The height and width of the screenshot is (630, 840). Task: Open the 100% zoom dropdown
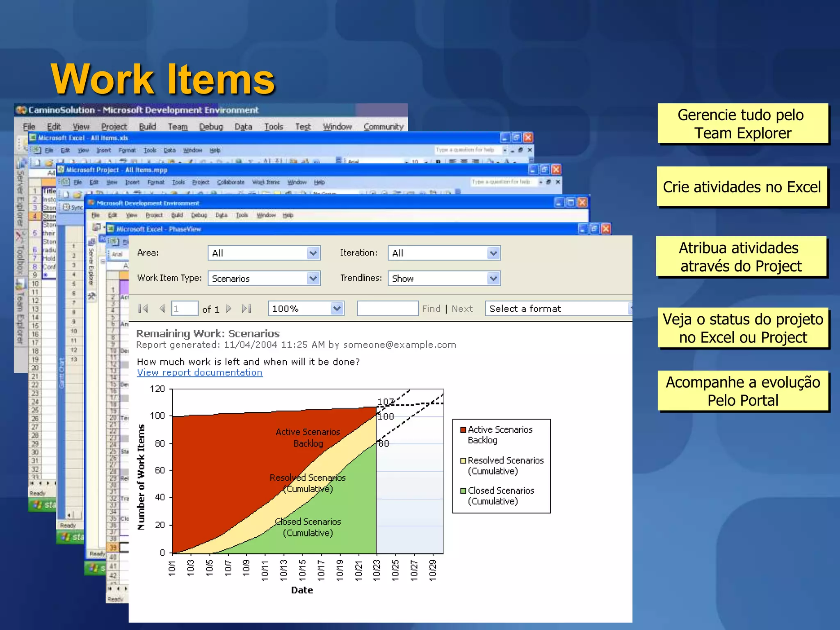point(337,308)
